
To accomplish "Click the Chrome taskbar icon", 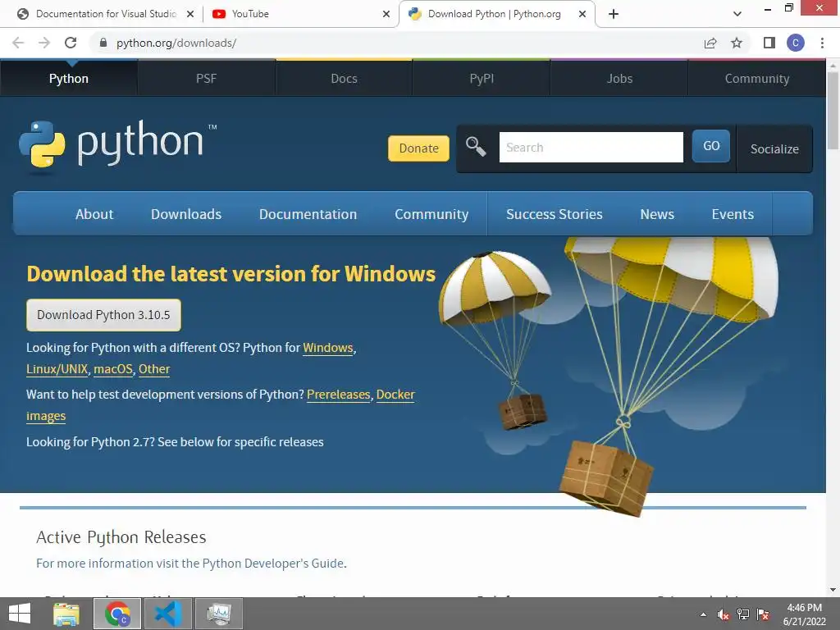I will (x=117, y=614).
